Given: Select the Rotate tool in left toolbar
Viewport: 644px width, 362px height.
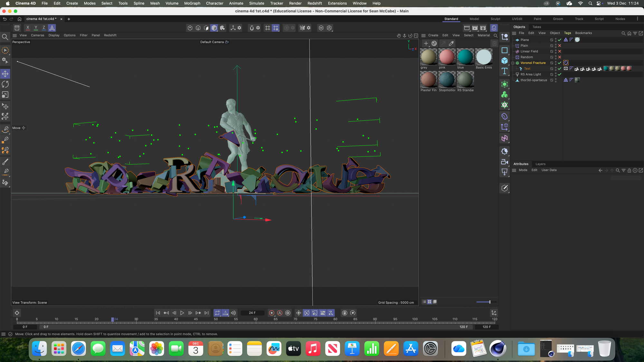Looking at the screenshot, I should [x=5, y=84].
